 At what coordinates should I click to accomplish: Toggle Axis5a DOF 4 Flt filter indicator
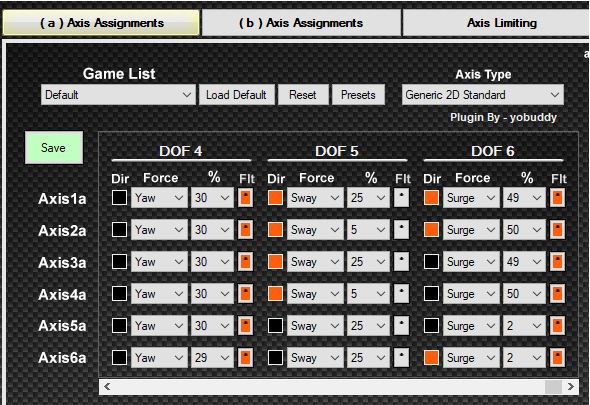(245, 326)
